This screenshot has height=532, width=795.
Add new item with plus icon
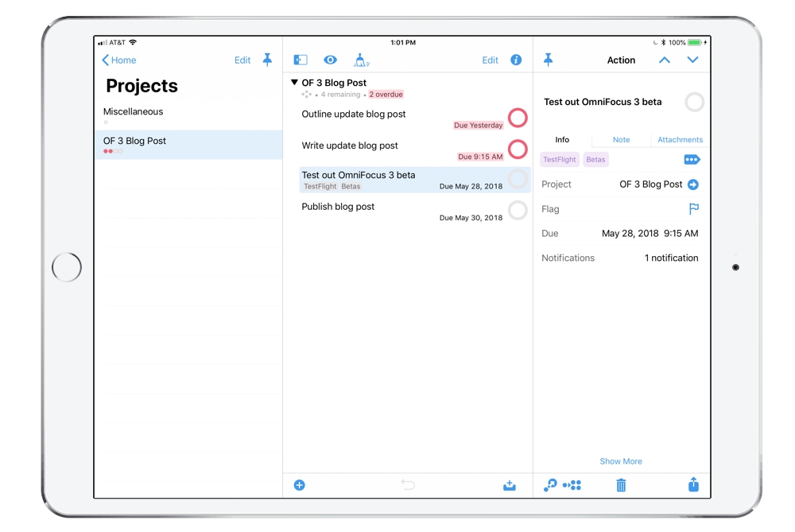pyautogui.click(x=300, y=485)
